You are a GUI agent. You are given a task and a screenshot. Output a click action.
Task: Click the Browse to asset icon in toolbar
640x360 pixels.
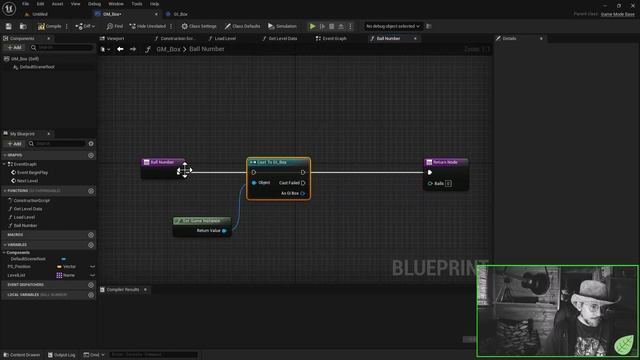coord(23,26)
